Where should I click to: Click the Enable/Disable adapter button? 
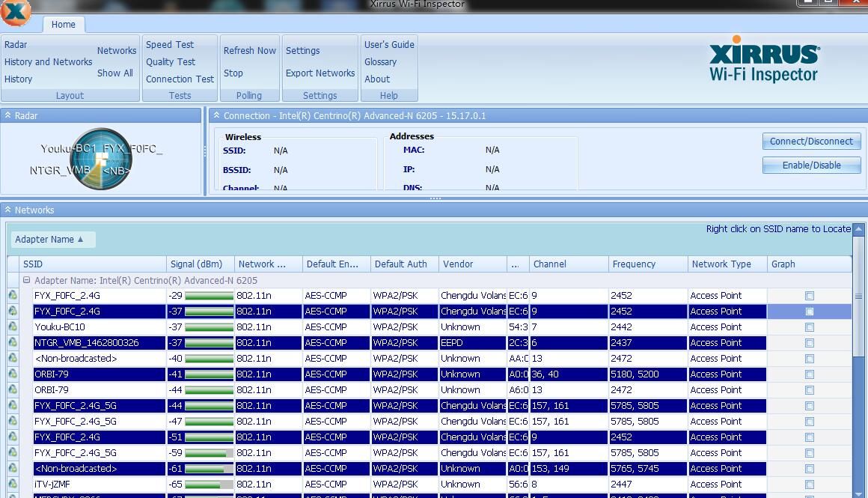(x=811, y=165)
